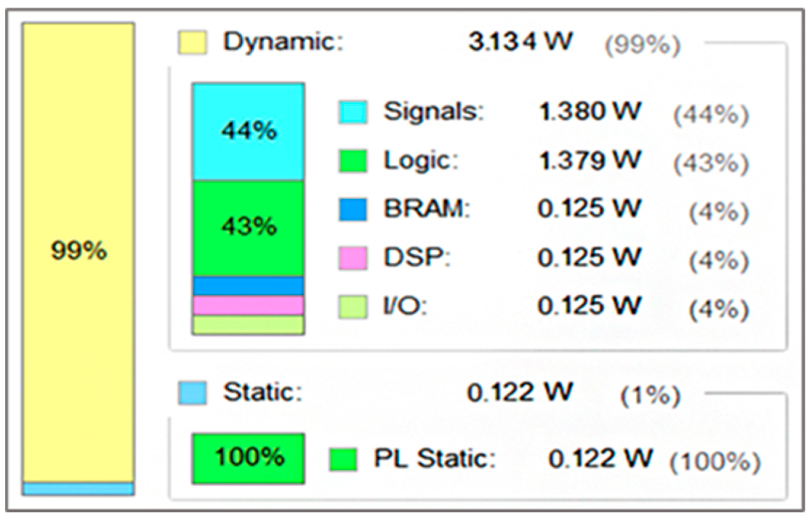This screenshot has height=521, width=812.
Task: Select the 44% cyan Signals bar segment
Action: 249,132
